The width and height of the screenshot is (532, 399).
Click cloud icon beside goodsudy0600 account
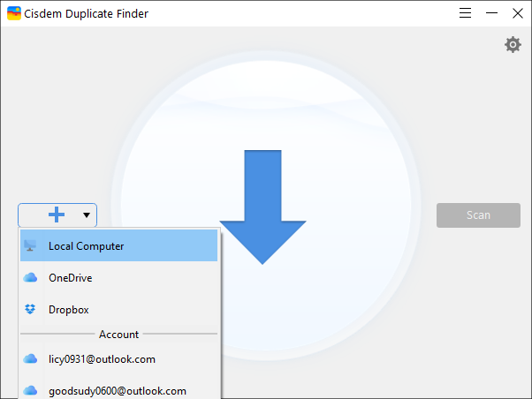click(30, 390)
